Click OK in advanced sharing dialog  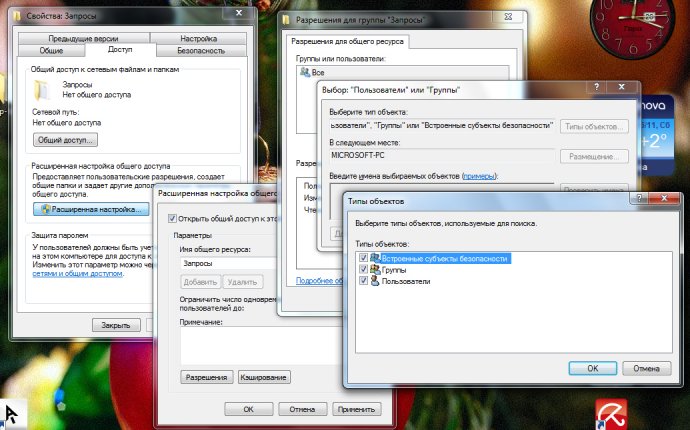tap(249, 409)
